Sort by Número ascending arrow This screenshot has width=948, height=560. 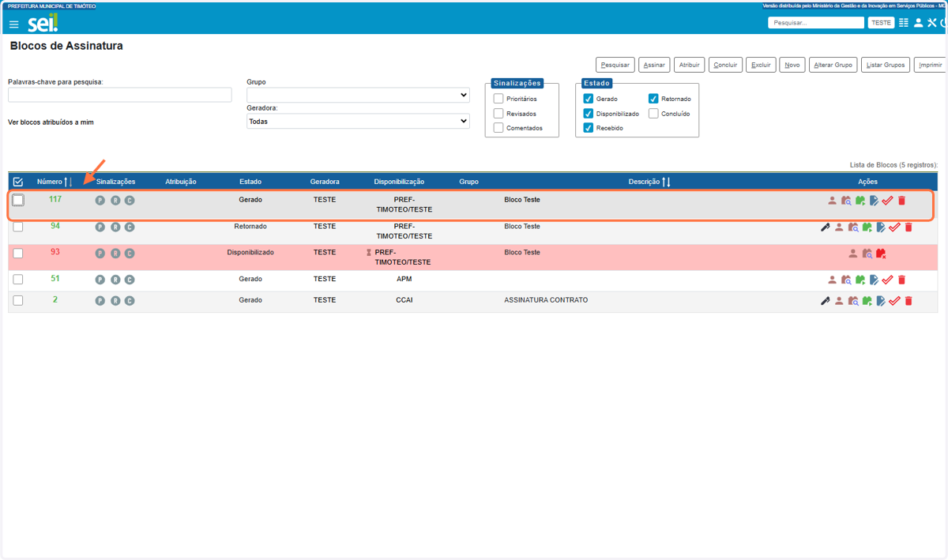pyautogui.click(x=66, y=182)
